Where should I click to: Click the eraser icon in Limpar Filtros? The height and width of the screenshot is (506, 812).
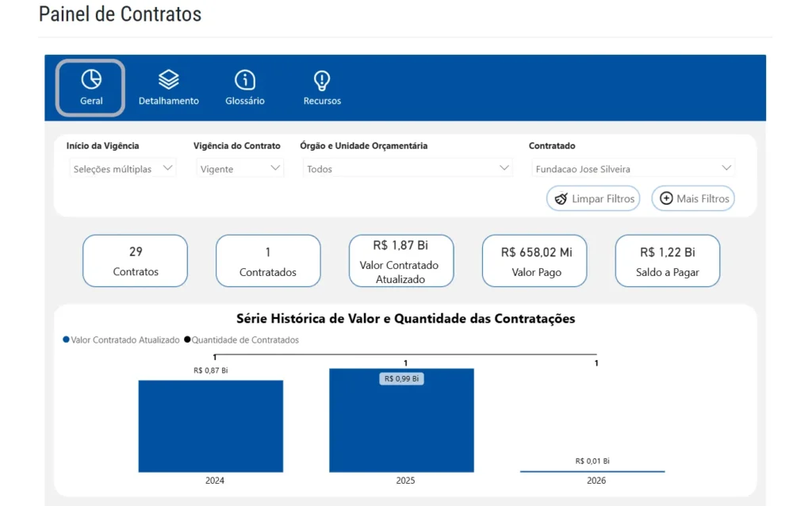[x=561, y=198]
